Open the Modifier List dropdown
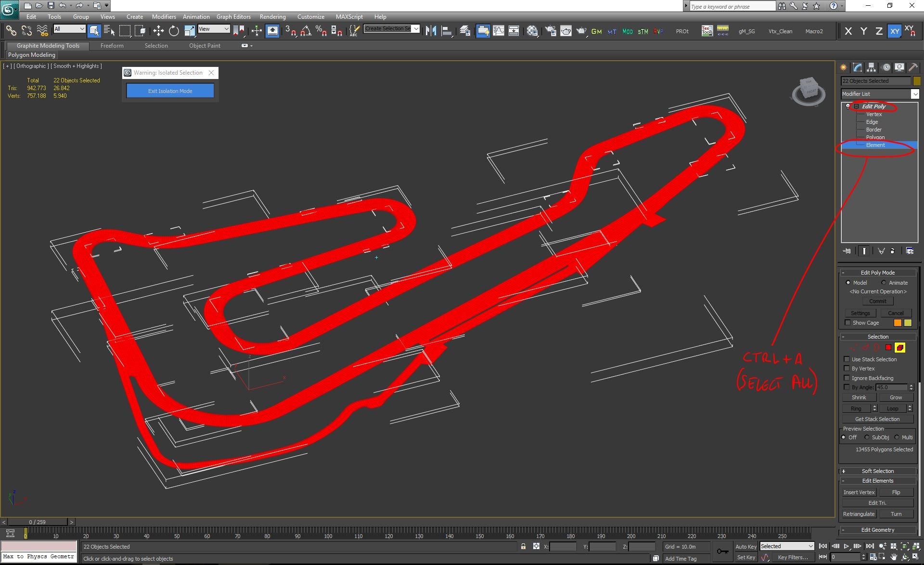924x565 pixels. tap(880, 94)
